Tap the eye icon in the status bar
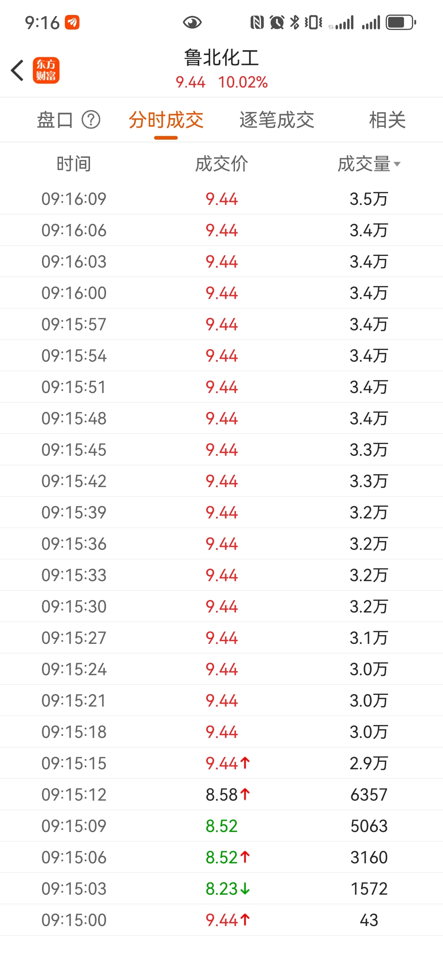 tap(192, 23)
